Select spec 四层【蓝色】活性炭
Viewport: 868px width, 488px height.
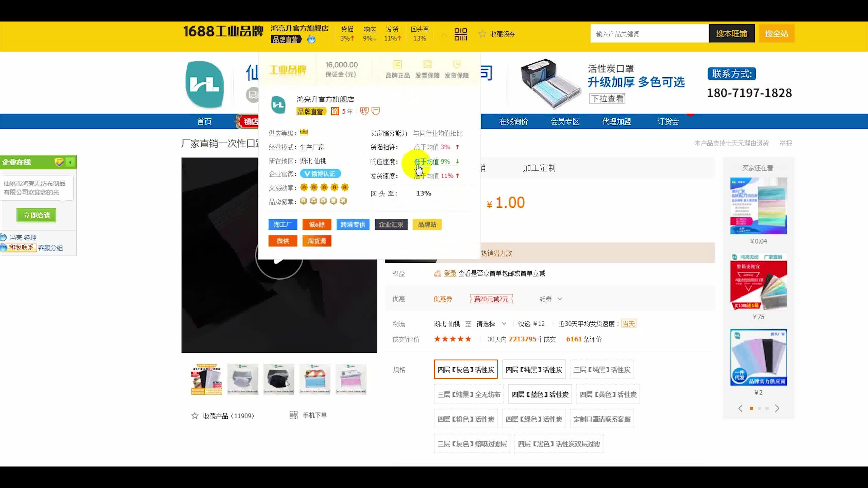[540, 394]
